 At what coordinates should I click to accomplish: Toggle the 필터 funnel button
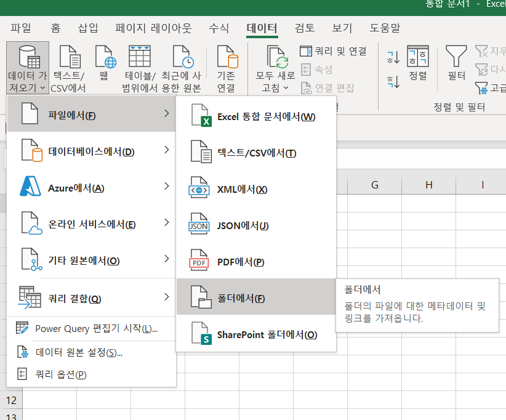[x=456, y=63]
